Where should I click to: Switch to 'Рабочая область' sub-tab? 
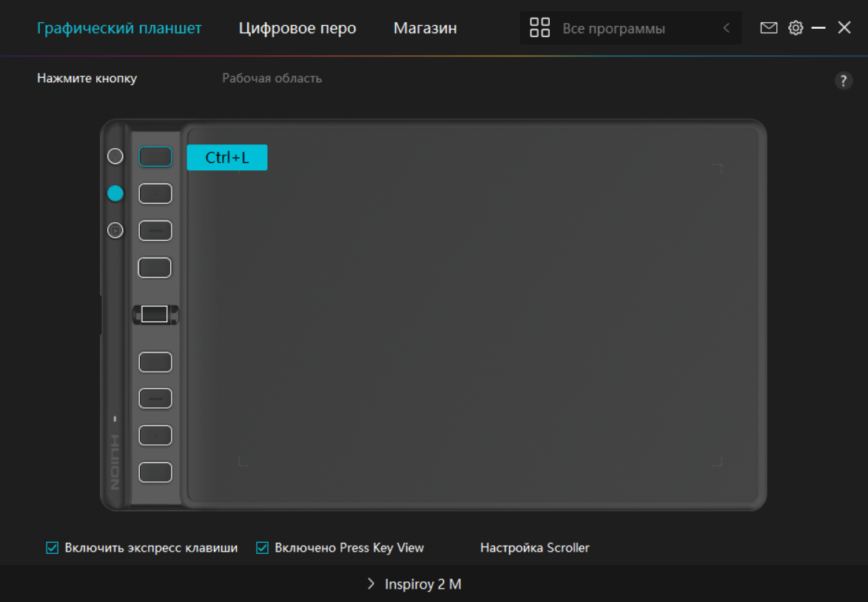[272, 78]
